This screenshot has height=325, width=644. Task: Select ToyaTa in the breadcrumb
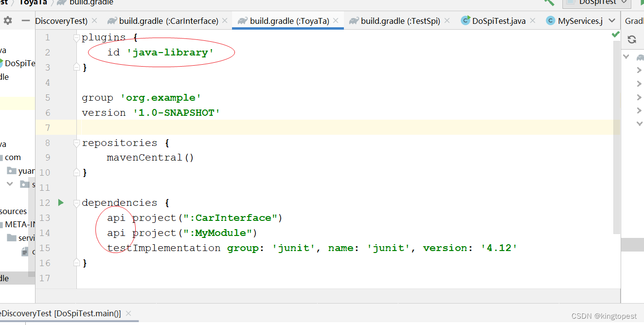(x=33, y=2)
